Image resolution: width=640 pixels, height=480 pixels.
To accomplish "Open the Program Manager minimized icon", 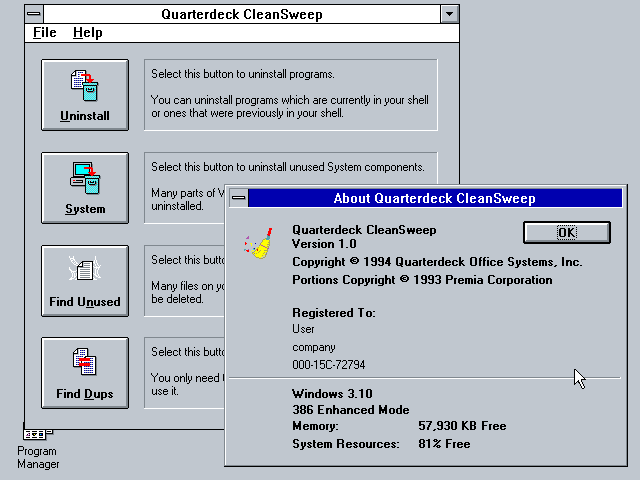I will (x=38, y=447).
